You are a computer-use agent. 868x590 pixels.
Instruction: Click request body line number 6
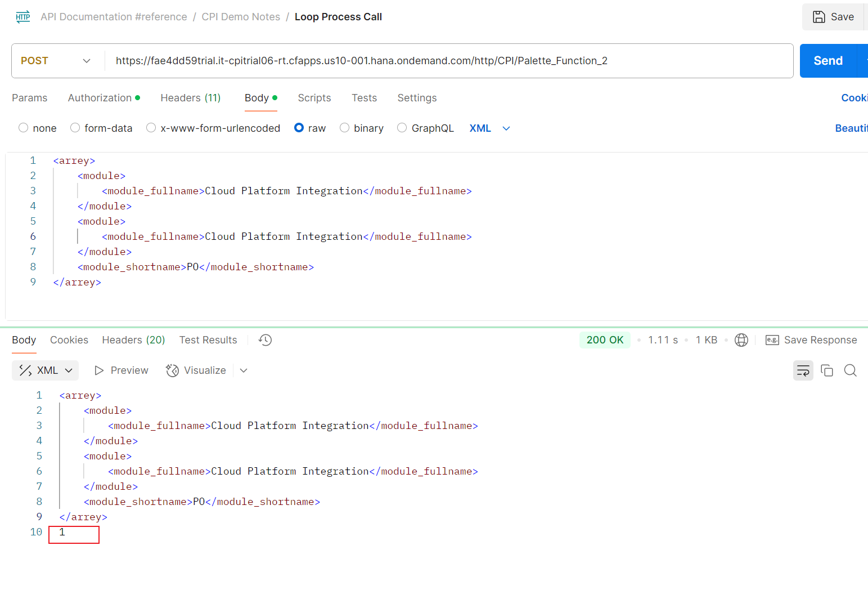[x=33, y=236]
